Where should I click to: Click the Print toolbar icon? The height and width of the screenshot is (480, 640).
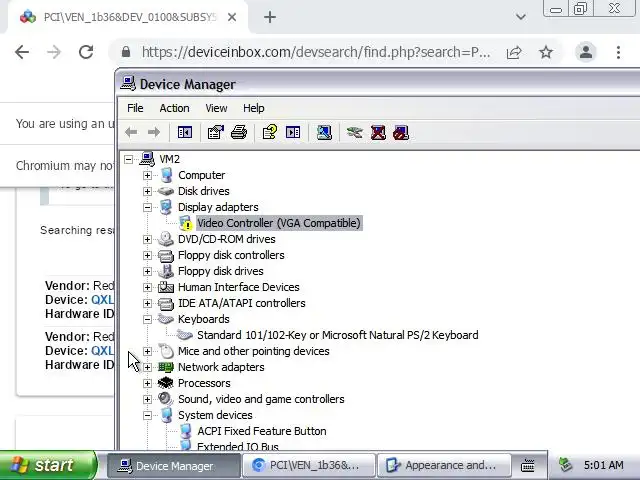tap(239, 132)
